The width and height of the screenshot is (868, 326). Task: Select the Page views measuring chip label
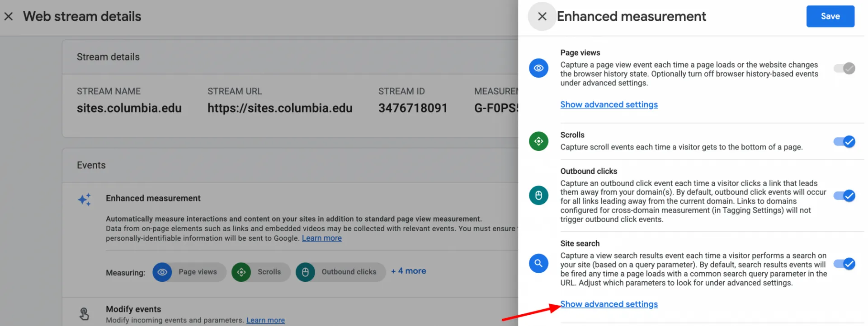coord(198,272)
